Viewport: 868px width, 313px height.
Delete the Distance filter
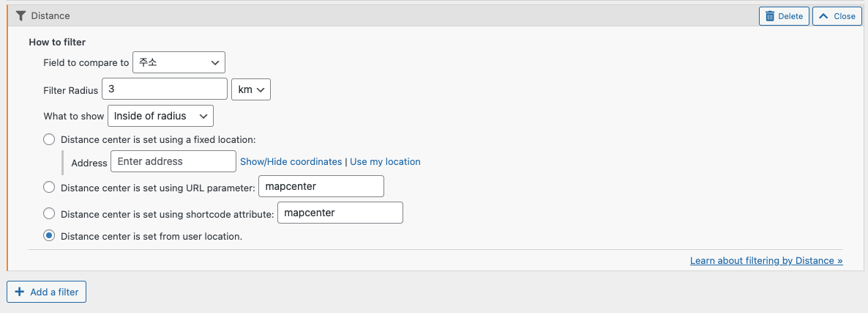[x=785, y=16]
